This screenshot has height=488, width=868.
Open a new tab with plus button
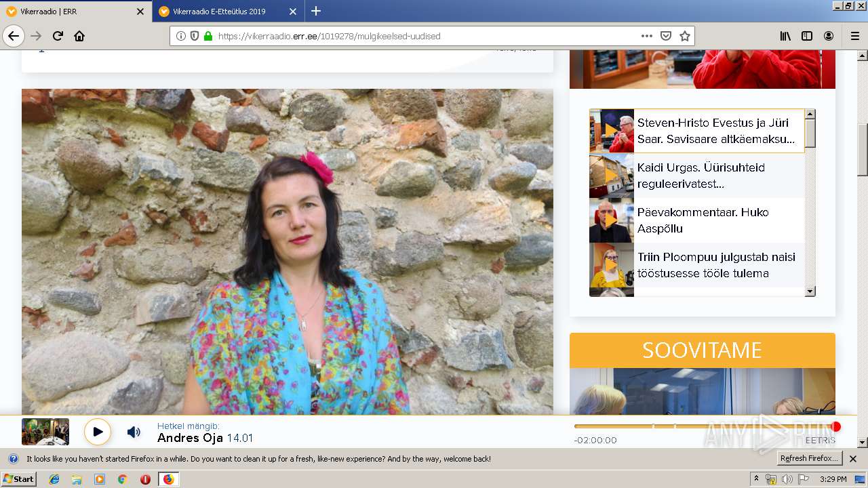(x=316, y=11)
